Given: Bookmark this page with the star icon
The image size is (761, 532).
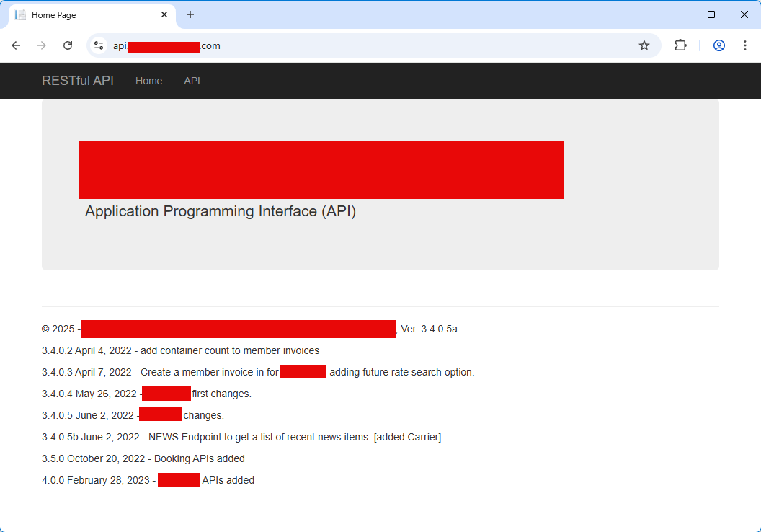Looking at the screenshot, I should click(x=644, y=45).
